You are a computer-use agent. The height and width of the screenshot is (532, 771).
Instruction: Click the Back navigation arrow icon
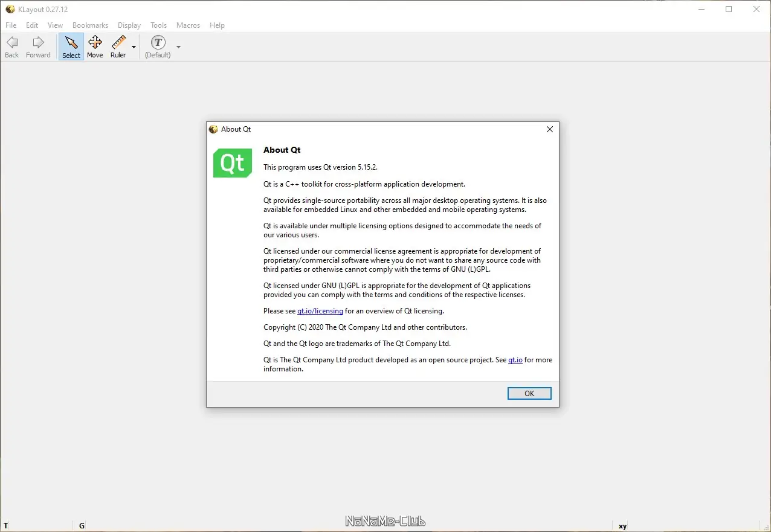(11, 42)
